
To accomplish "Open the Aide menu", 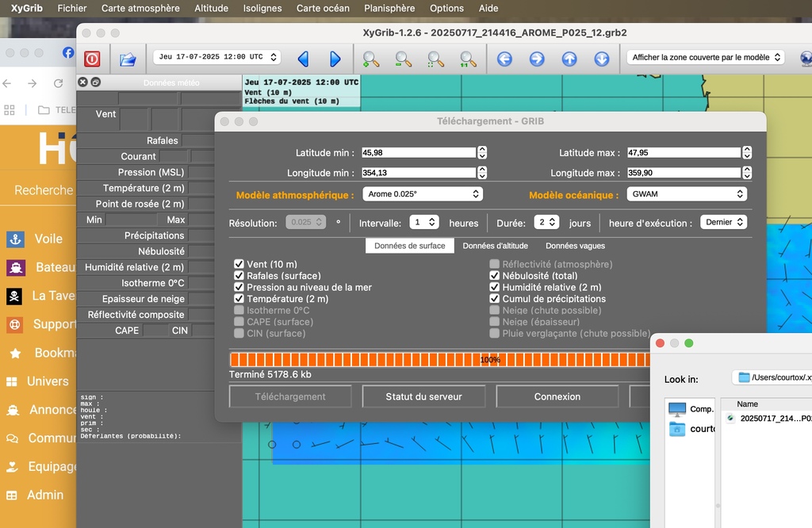I will (x=488, y=8).
